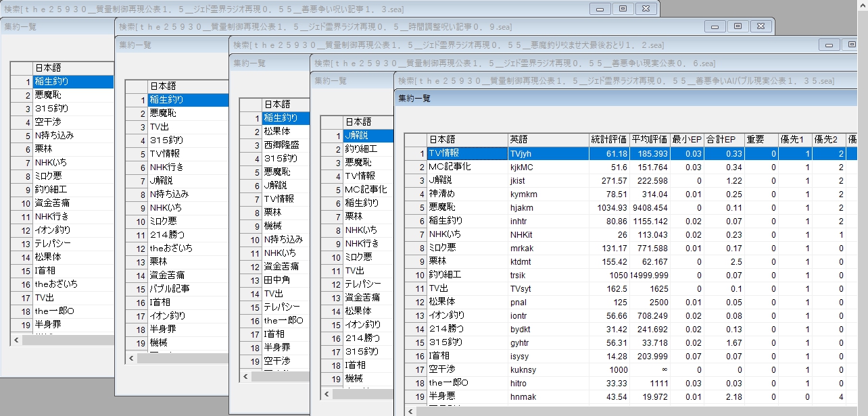Select the cell showing 14999.999

click(x=649, y=275)
